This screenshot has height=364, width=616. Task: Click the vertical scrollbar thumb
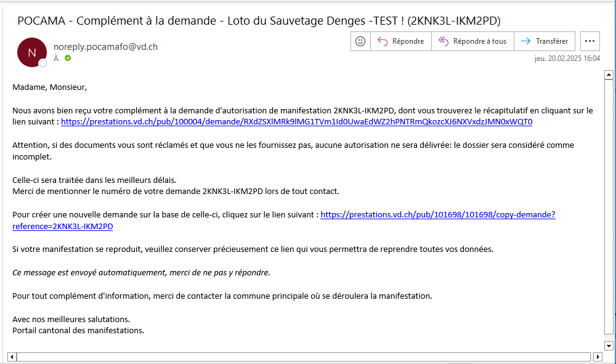click(609, 203)
